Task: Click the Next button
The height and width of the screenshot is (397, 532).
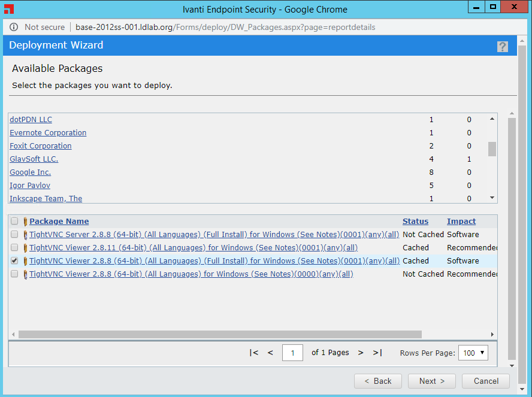Action: pyautogui.click(x=431, y=381)
